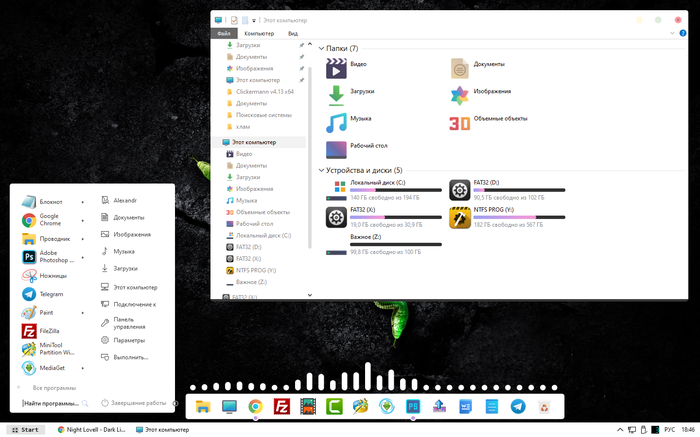Click the Google Chrome icon in the dock
The width and height of the screenshot is (700, 437).
pyautogui.click(x=255, y=406)
